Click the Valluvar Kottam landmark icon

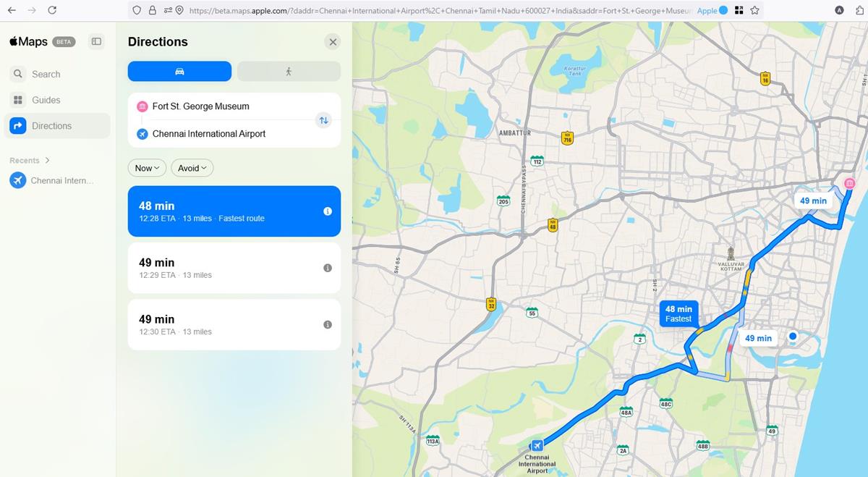731,253
